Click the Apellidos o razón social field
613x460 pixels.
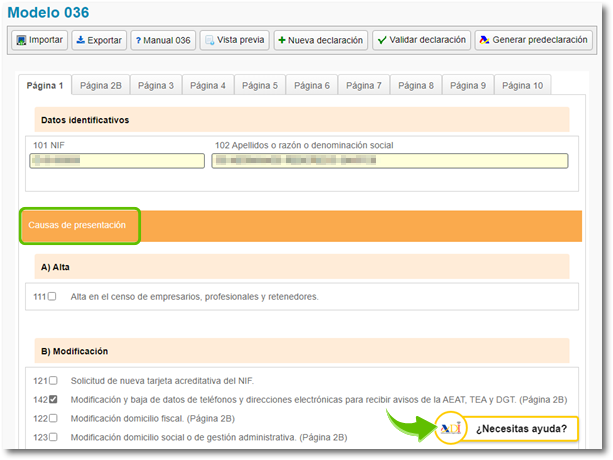[389, 161]
